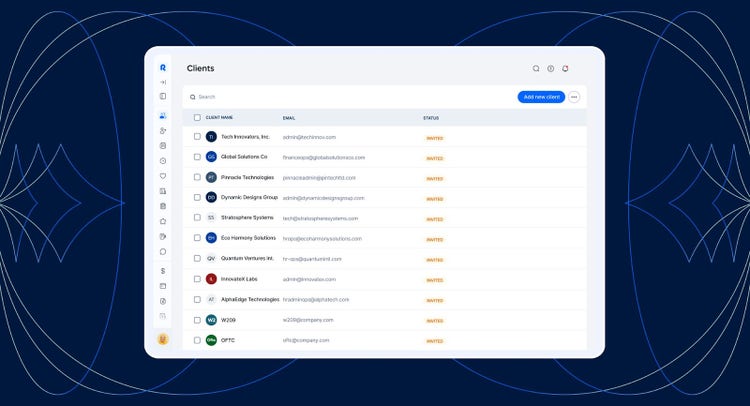Open the Clients icon in sidebar
The height and width of the screenshot is (406, 750).
tap(163, 116)
